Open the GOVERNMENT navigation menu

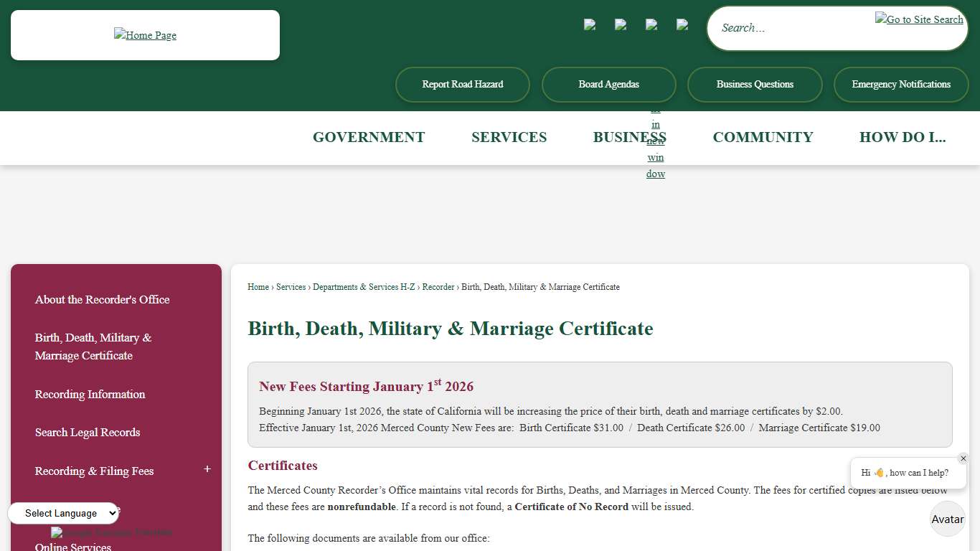(x=368, y=137)
